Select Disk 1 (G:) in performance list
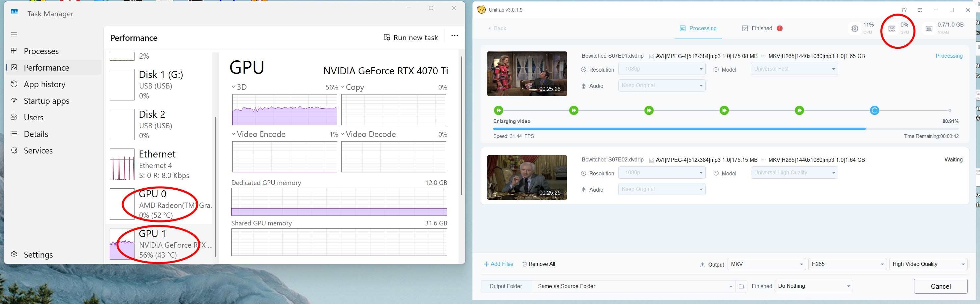The width and height of the screenshot is (980, 304). click(x=159, y=85)
